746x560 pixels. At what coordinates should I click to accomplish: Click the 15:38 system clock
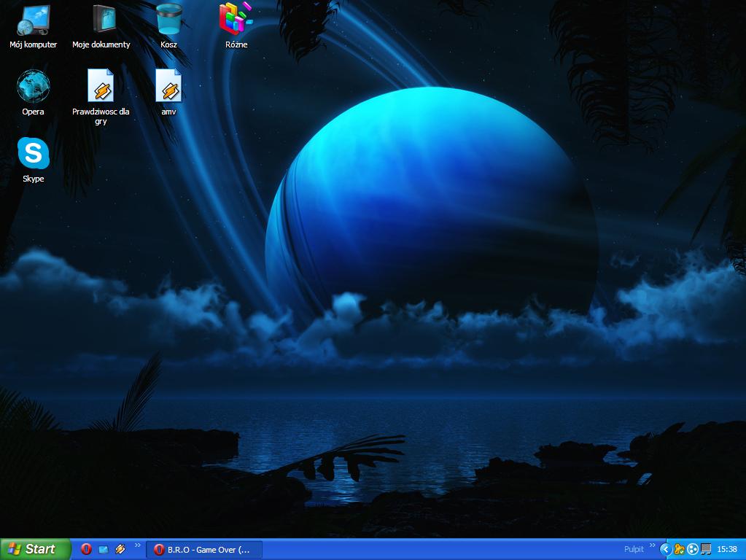[x=727, y=549]
